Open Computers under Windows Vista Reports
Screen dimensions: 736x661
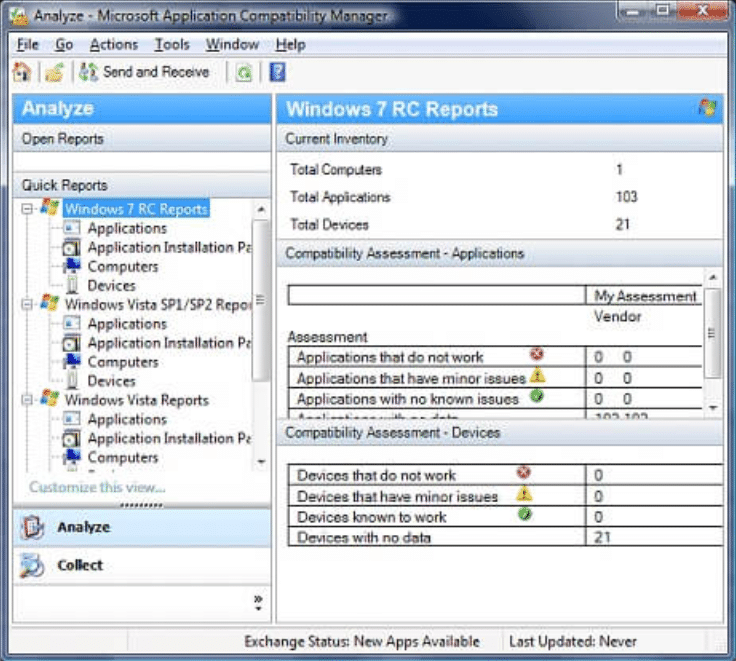point(123,458)
